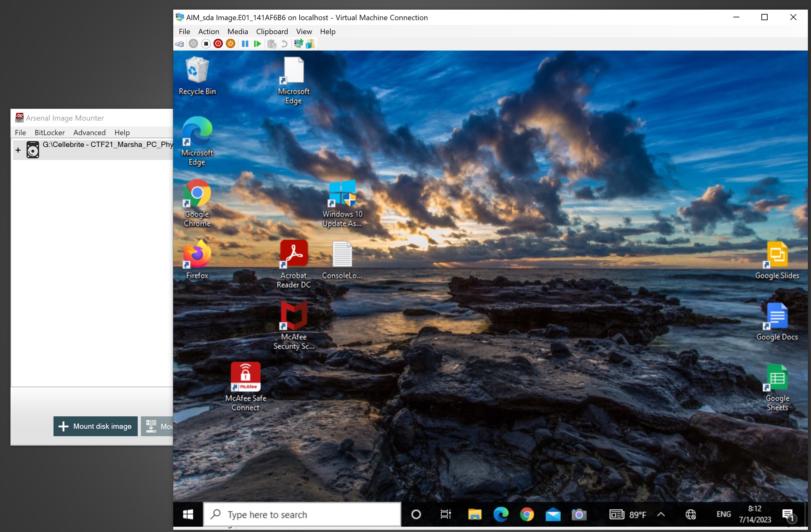Screen dimensions: 811x532
Task: Open the Action menu
Action: coord(209,31)
